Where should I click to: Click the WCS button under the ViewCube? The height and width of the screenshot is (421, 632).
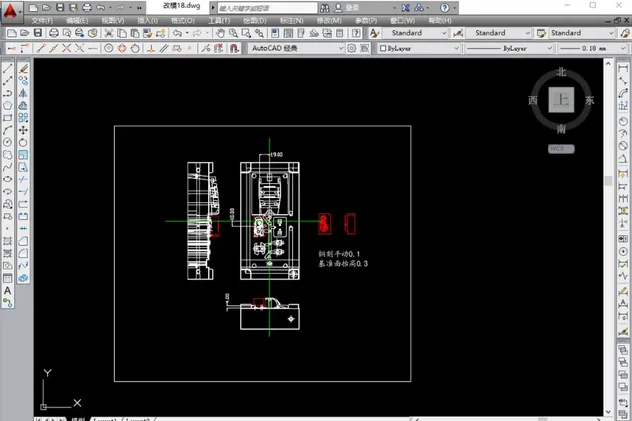561,149
